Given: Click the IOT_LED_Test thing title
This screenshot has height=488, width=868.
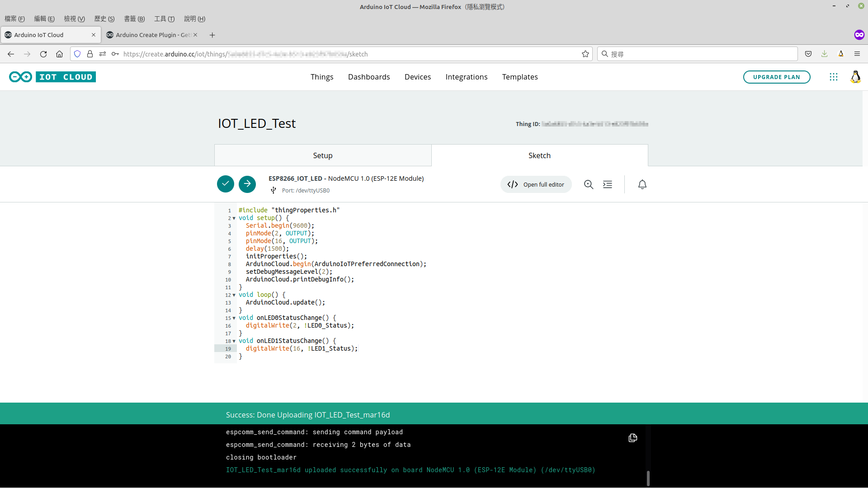Looking at the screenshot, I should (x=257, y=123).
